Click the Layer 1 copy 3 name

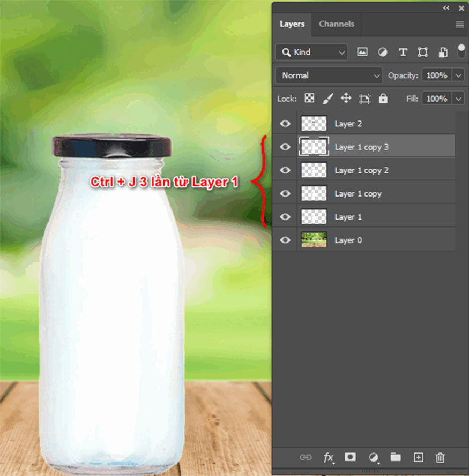coord(361,147)
